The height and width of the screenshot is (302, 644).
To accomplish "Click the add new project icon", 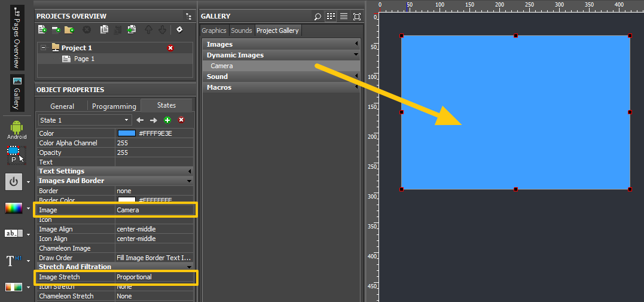I will (x=42, y=29).
